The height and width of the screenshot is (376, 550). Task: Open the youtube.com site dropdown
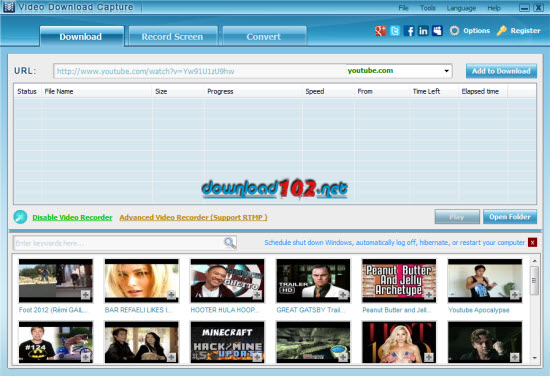[x=446, y=71]
